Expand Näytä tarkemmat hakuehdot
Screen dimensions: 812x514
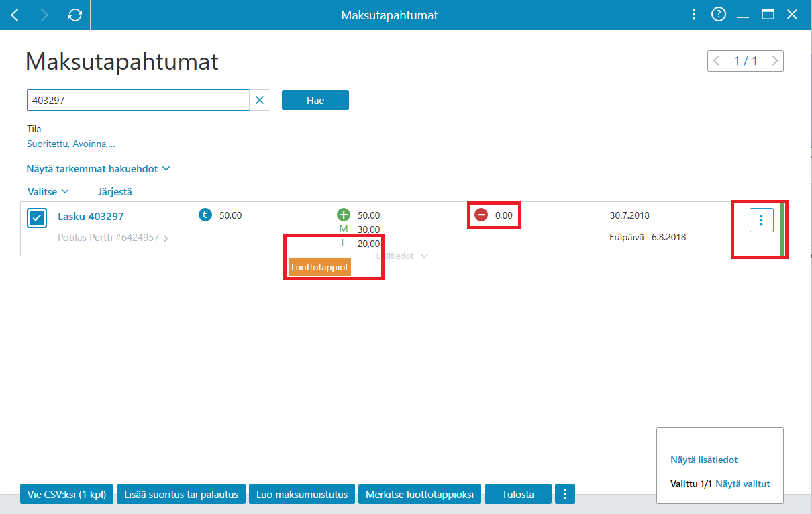pyautogui.click(x=98, y=168)
